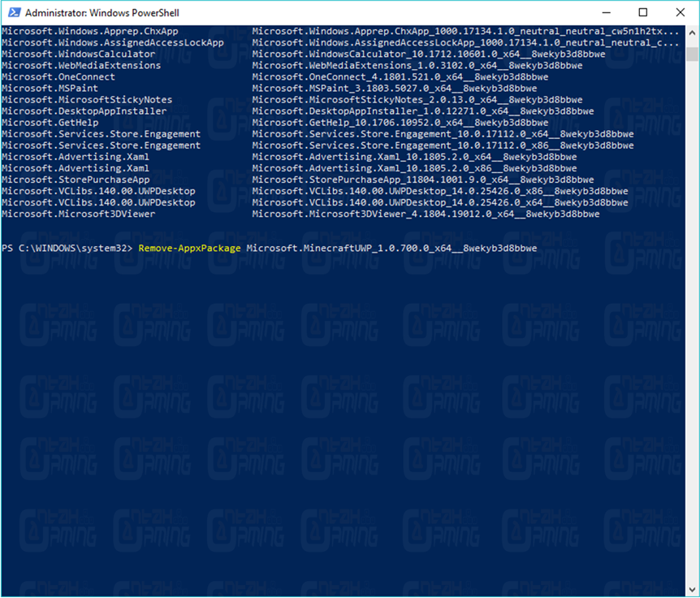Click short name Microsoft.Windows.AssignedAccessLockApp in left column
This screenshot has width=700, height=598.
click(113, 43)
